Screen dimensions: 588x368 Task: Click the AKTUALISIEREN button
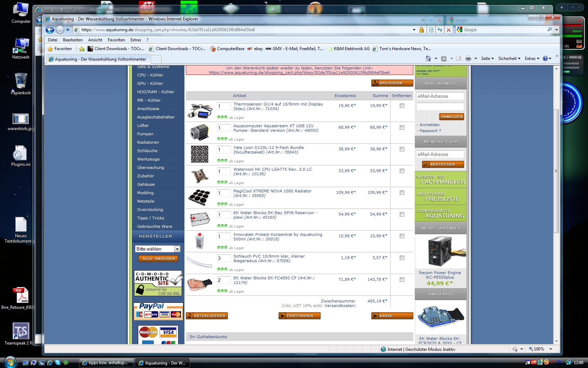(x=207, y=316)
